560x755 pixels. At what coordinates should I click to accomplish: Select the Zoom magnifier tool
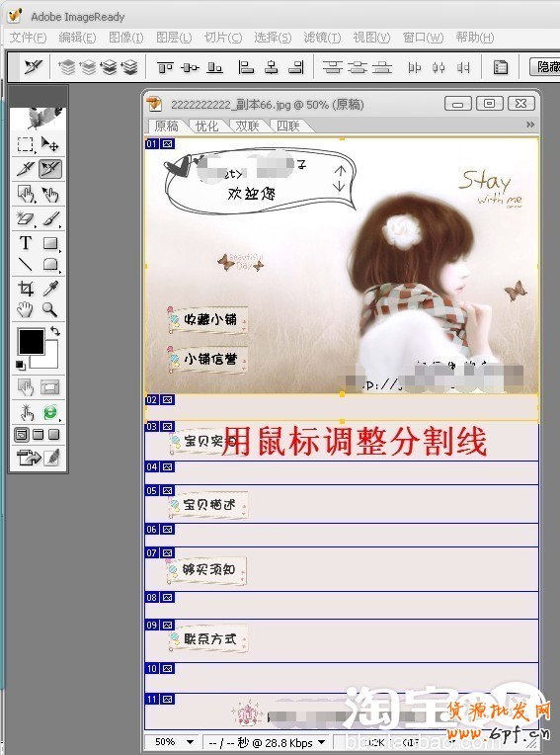click(x=50, y=309)
